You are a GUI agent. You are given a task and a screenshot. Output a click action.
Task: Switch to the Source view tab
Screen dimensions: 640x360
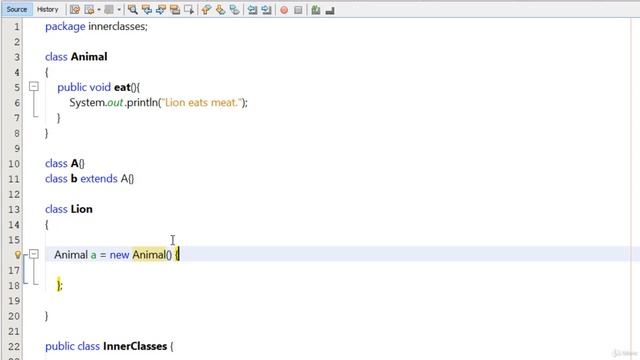(x=17, y=9)
